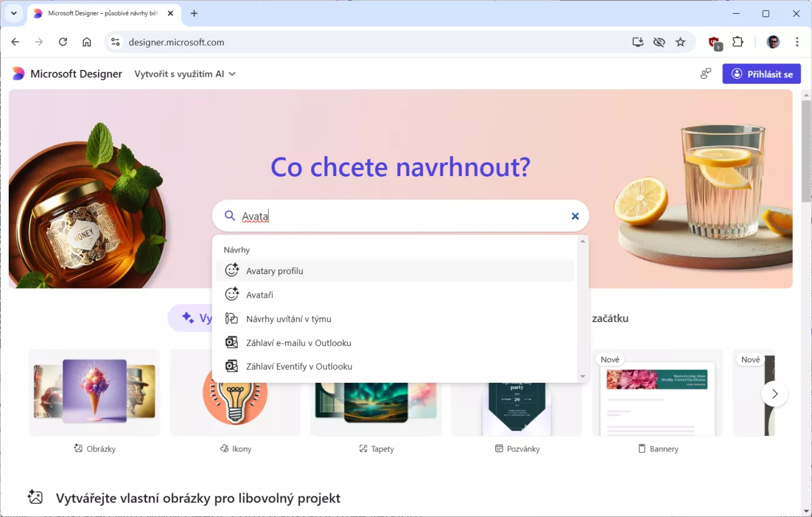Reload the page
The width and height of the screenshot is (812, 517).
point(62,42)
